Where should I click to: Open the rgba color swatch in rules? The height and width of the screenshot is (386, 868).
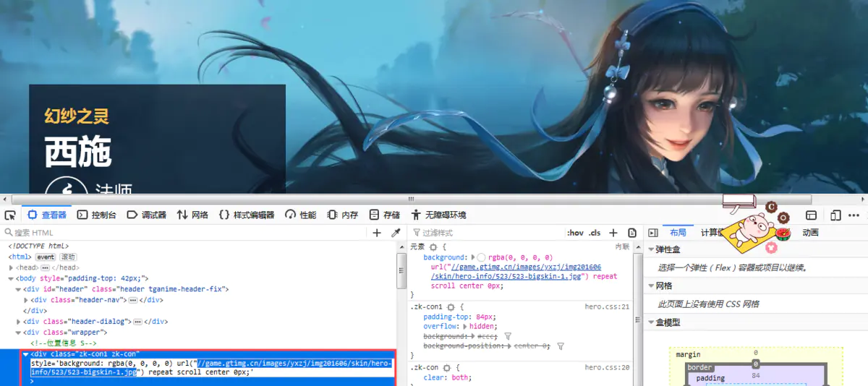point(481,257)
